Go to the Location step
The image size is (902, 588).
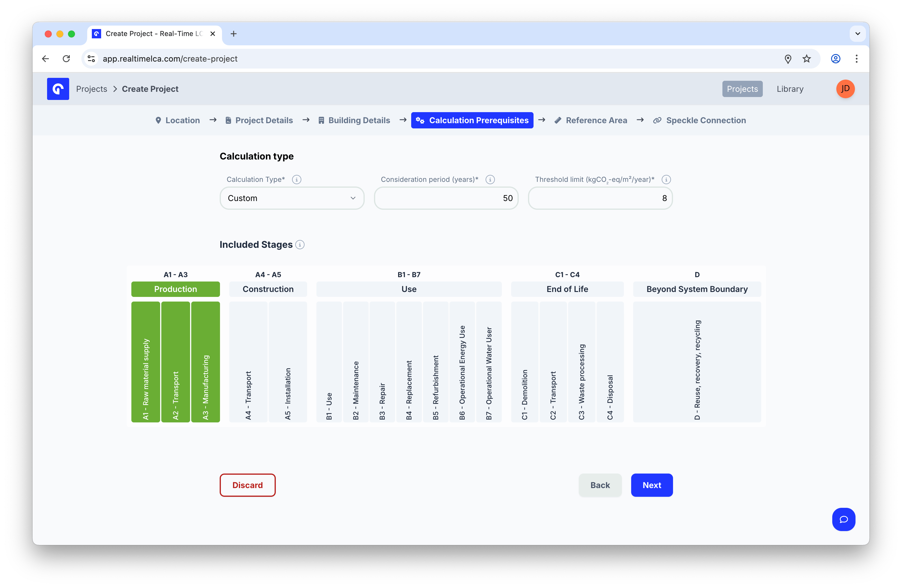click(177, 121)
